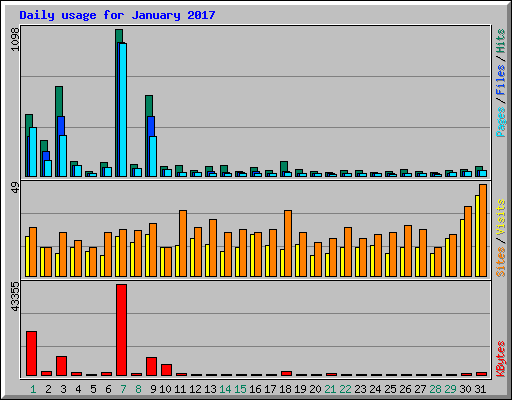This screenshot has height=400, width=512.
Task: Click the 1098 axis value
Action: [x=15, y=39]
